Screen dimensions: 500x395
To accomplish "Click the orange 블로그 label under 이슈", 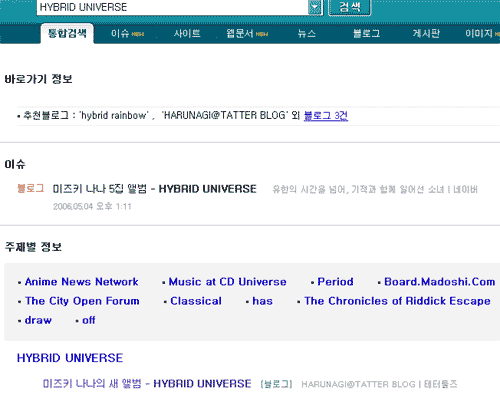I will (31, 188).
